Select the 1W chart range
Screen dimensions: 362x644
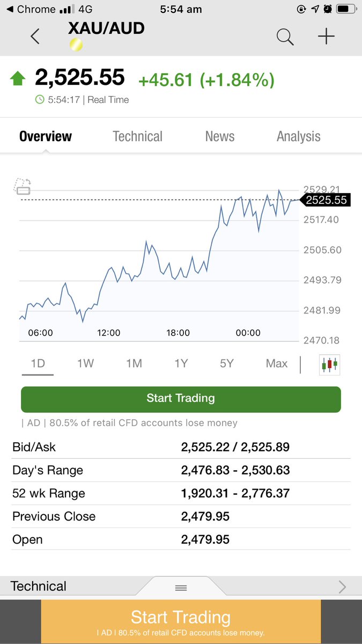tap(85, 363)
